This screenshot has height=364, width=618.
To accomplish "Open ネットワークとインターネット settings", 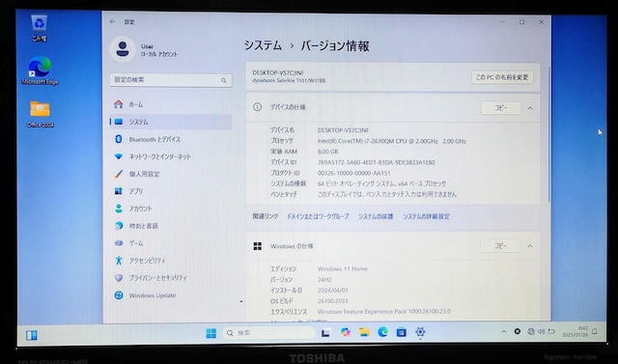I will [170, 156].
